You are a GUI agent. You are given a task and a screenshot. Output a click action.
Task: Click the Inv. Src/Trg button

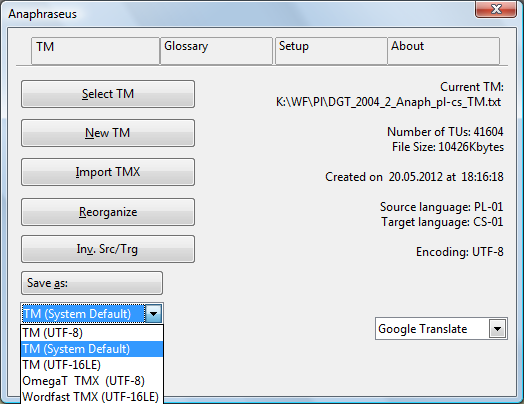point(108,249)
